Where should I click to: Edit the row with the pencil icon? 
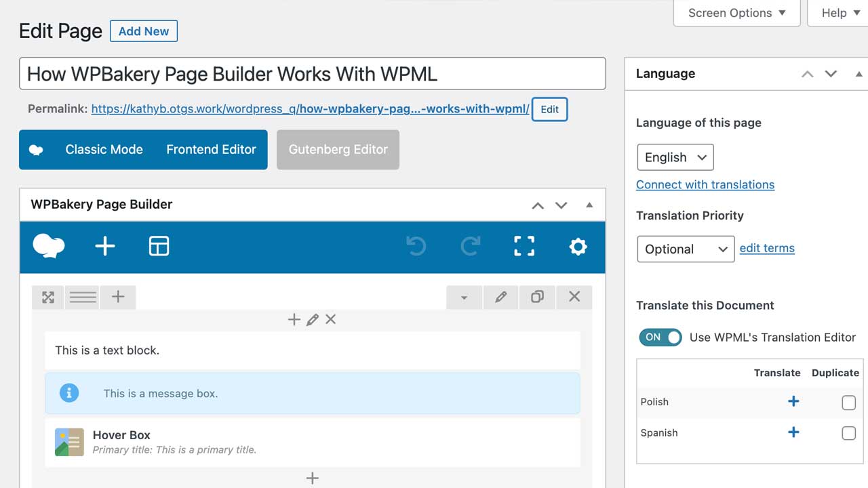(x=500, y=296)
